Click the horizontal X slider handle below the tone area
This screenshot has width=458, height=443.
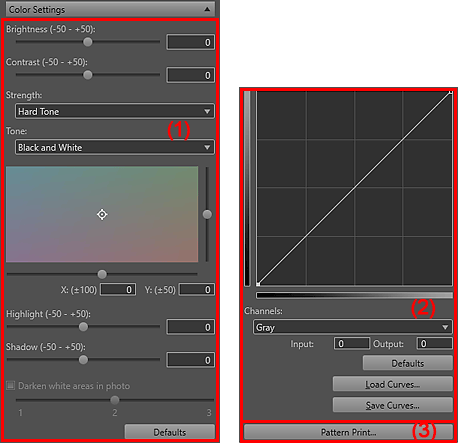point(102,274)
